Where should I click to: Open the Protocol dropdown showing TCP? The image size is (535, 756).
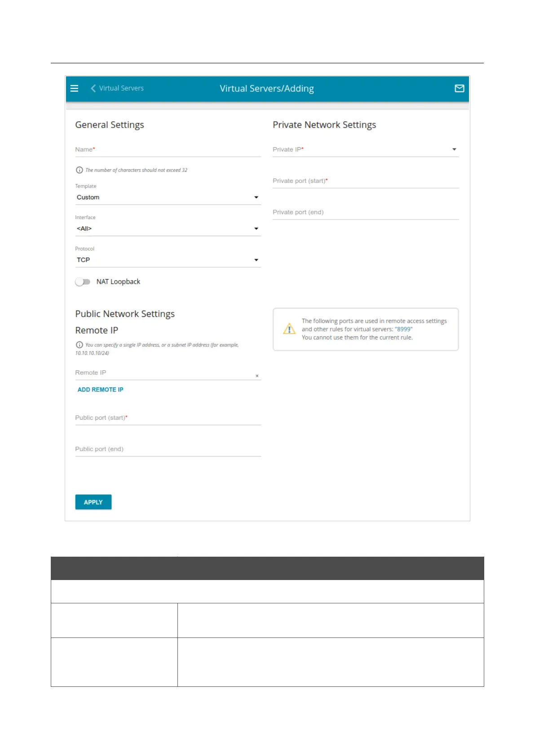168,260
